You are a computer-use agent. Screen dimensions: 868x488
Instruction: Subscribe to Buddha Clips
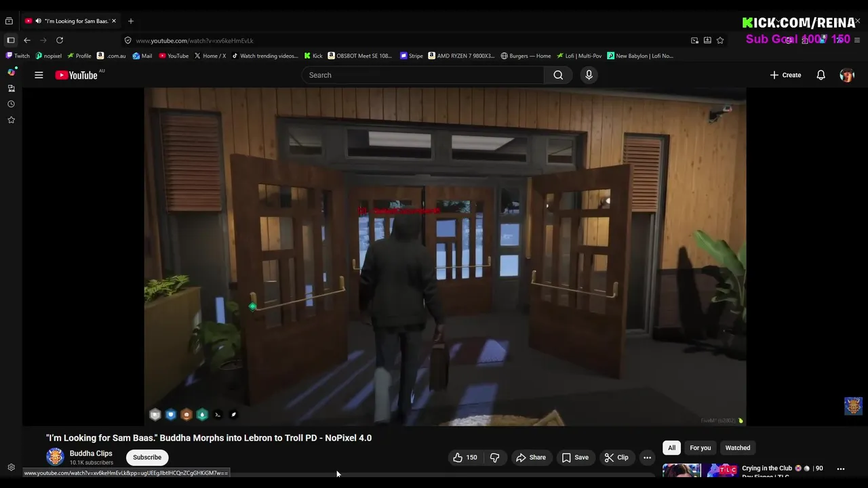(147, 457)
